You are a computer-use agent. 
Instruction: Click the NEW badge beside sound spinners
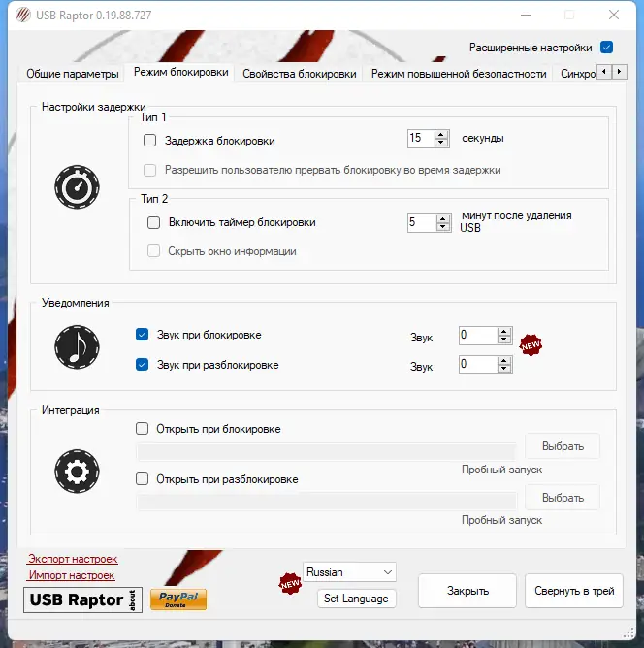[x=531, y=345]
